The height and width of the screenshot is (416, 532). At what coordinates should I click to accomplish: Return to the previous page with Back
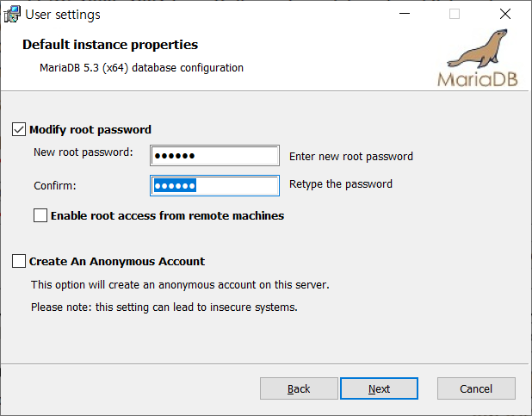click(x=299, y=388)
